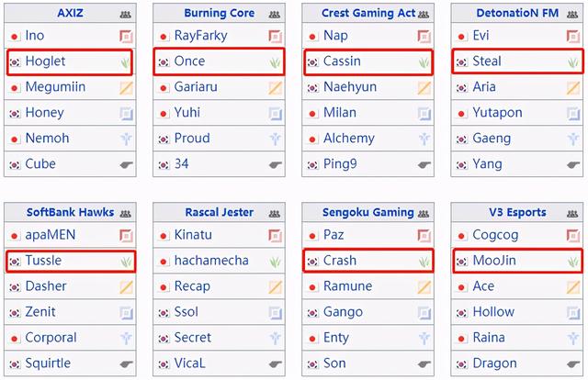
Task: Click the support role icon beside Gaeng
Action: point(573,139)
